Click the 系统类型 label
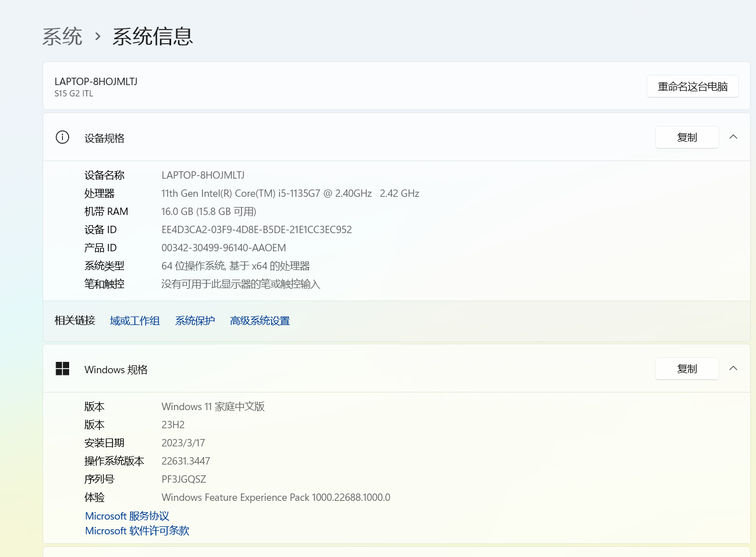 [104, 266]
